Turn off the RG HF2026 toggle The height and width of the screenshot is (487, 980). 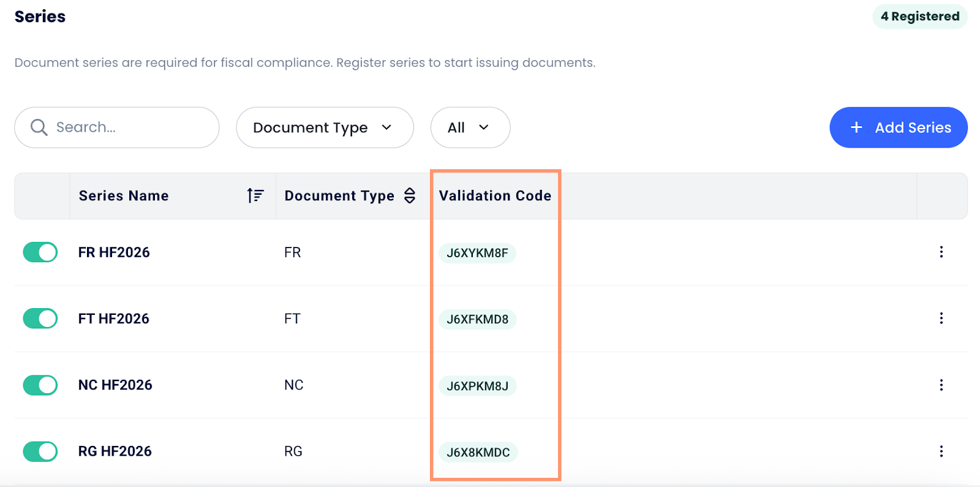(40, 451)
